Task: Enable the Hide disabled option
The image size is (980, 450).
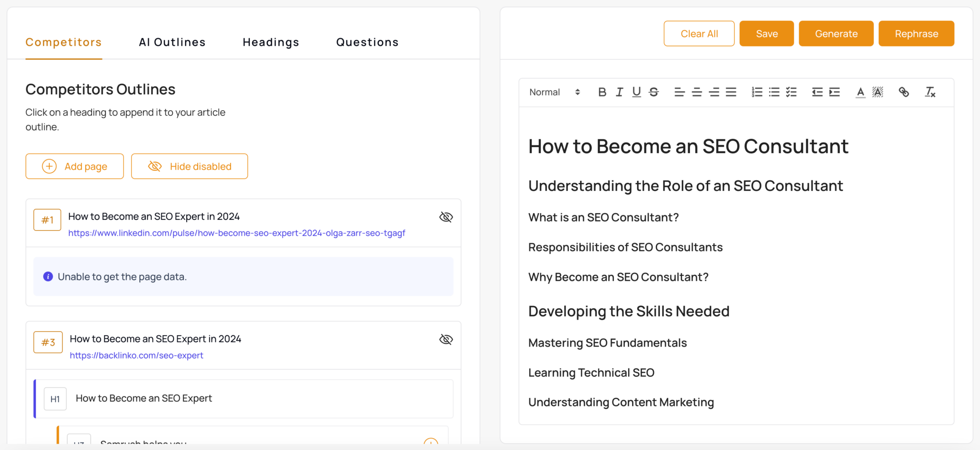Action: click(x=189, y=166)
